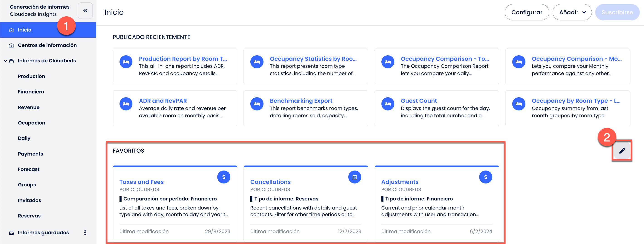Open Informes guardados section
This screenshot has height=244, width=644.
[43, 232]
